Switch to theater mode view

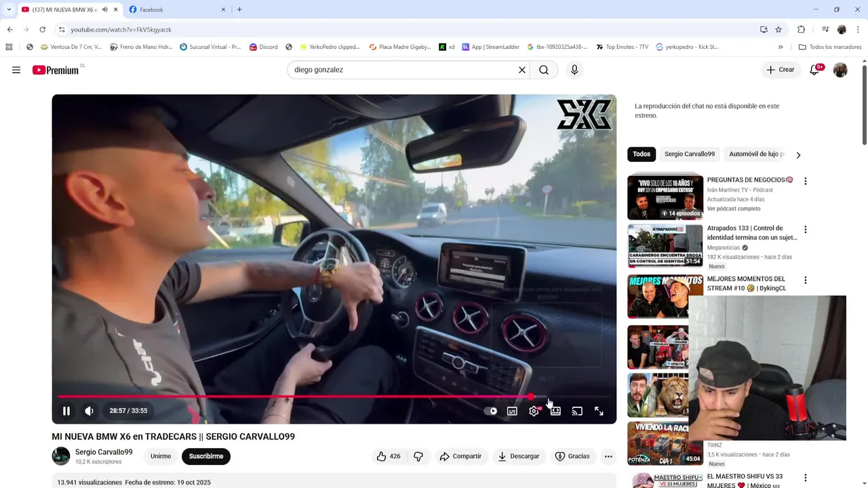[555, 411]
